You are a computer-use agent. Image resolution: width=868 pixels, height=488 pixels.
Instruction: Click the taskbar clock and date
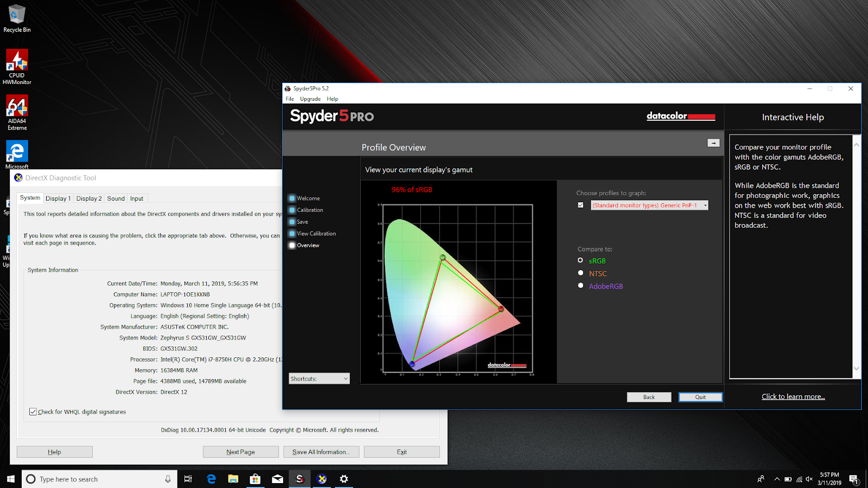tap(829, 479)
